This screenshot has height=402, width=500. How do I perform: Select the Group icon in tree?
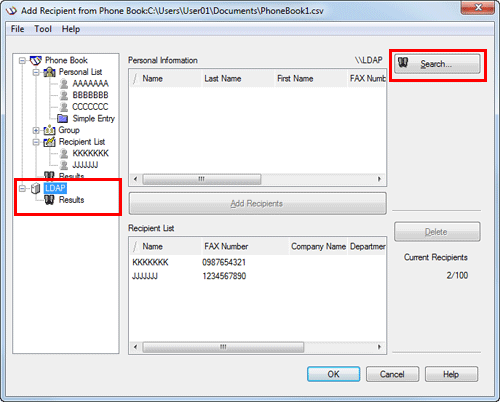[50, 130]
